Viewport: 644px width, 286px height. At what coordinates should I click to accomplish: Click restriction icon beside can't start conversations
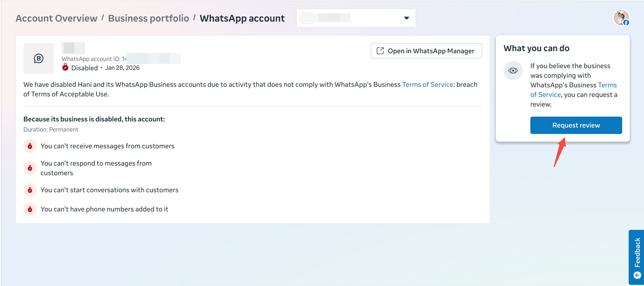point(30,190)
